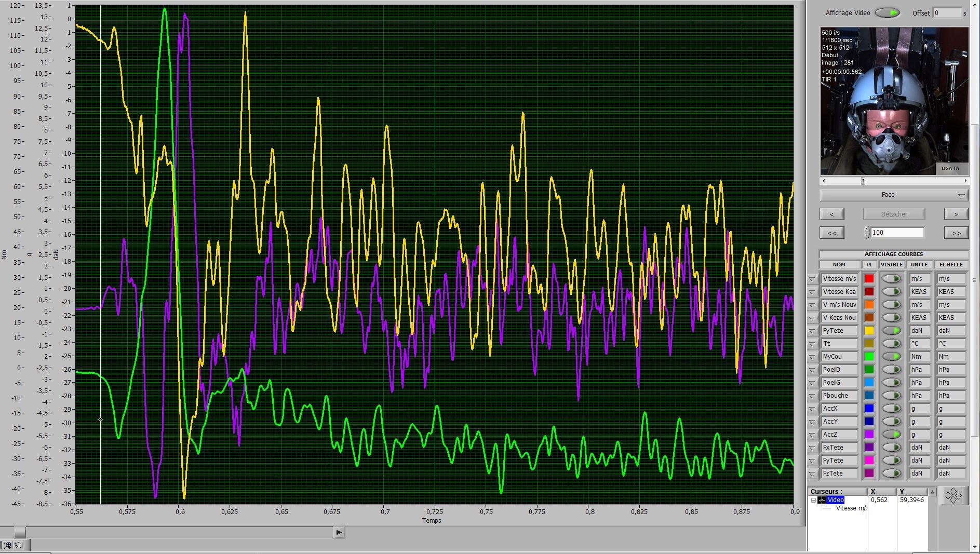
Task: Hide the FyTete yellow curve
Action: [x=892, y=331]
